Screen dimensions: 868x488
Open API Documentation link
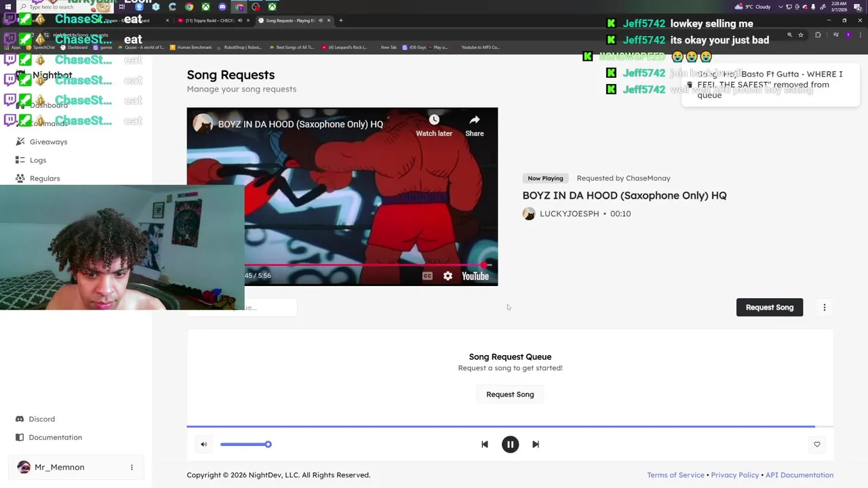coord(800,475)
